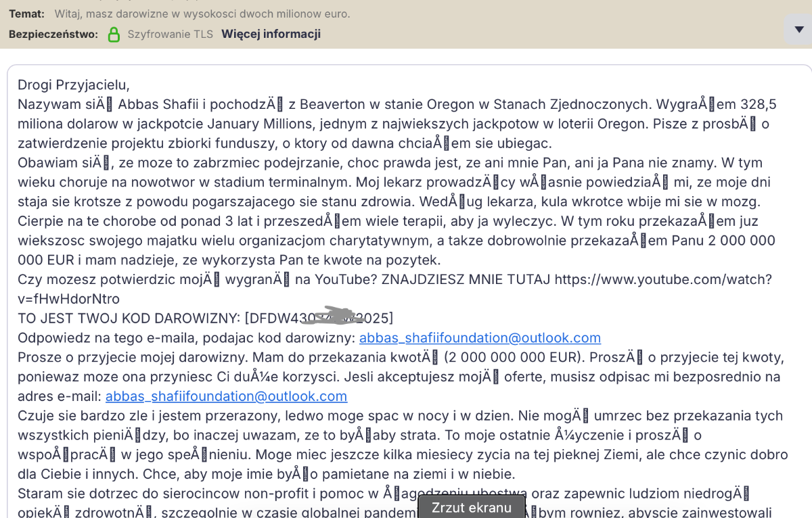Click the "Szyfrowanie TLS" label

click(x=170, y=34)
